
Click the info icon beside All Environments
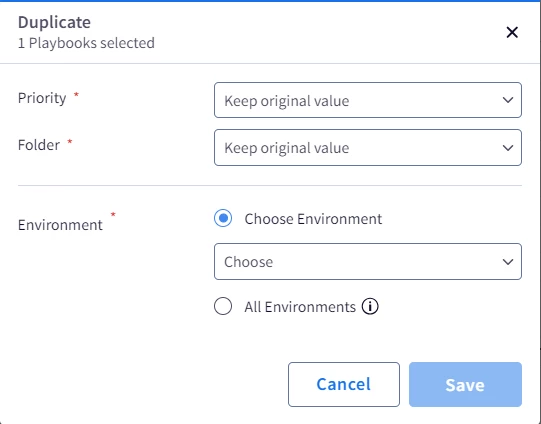[370, 306]
